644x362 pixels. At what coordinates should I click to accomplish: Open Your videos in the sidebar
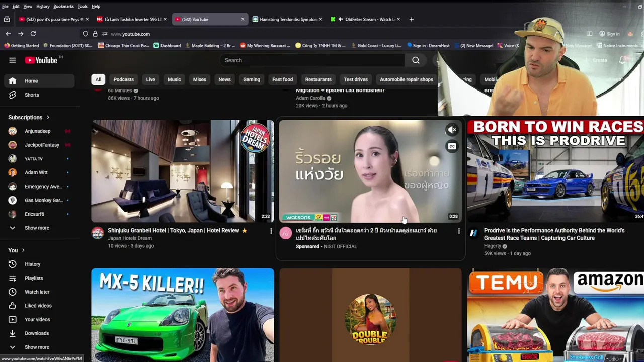(x=39, y=319)
